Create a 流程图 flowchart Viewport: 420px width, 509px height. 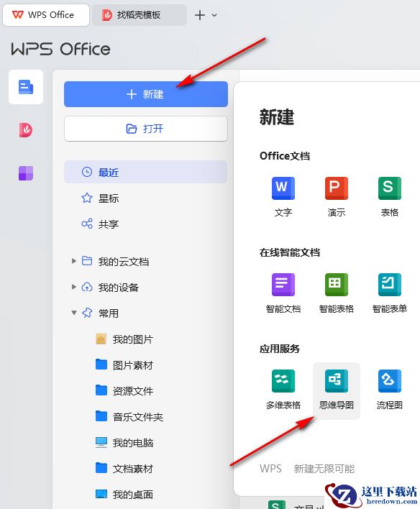click(x=390, y=389)
